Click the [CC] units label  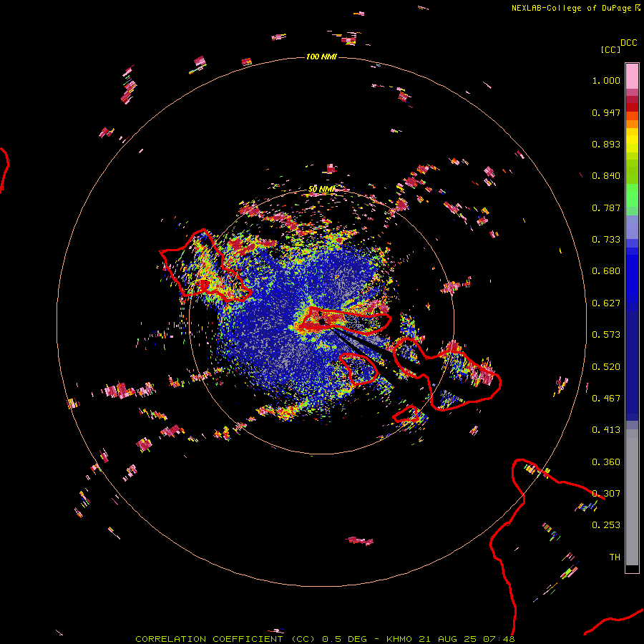610,49
